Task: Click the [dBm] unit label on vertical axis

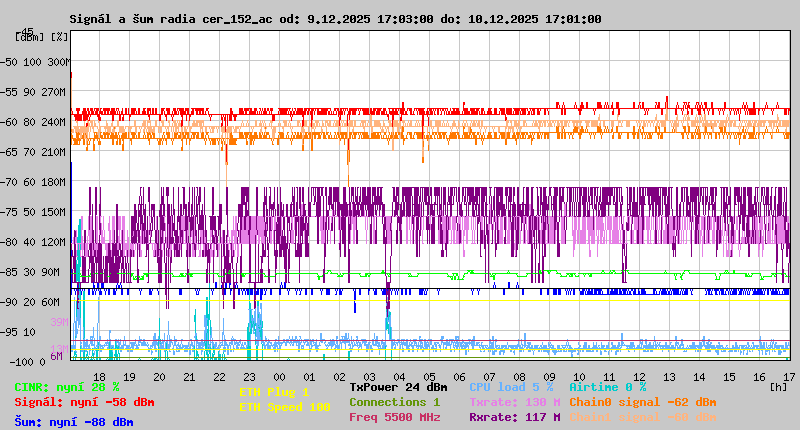Action: click(x=30, y=36)
